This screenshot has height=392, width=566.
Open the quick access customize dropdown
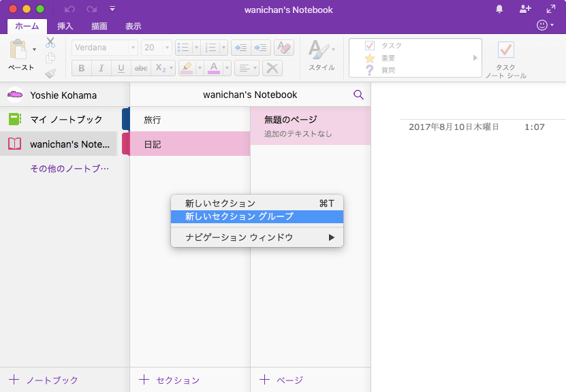point(112,9)
